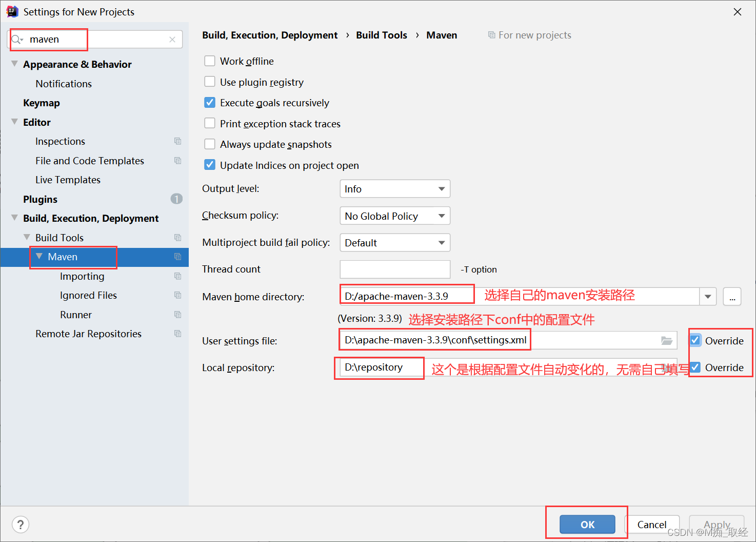This screenshot has height=542, width=756.
Task: Click the copy icon beside Runner
Action: [x=177, y=315]
